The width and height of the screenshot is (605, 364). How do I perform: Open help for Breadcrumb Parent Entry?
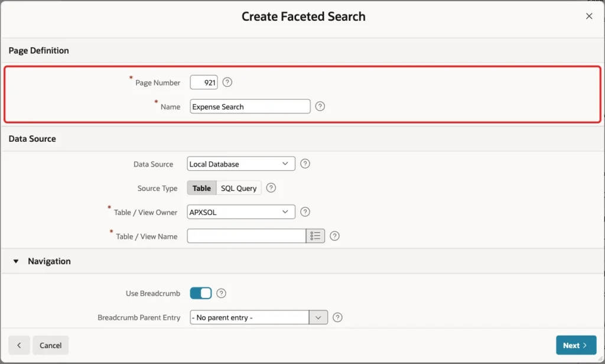pos(337,317)
